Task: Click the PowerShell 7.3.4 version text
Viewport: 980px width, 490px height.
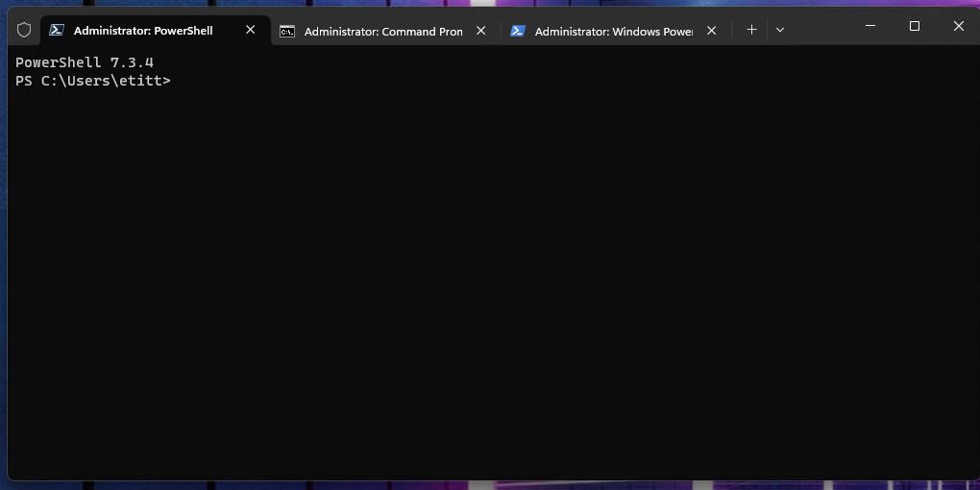Action: (85, 62)
